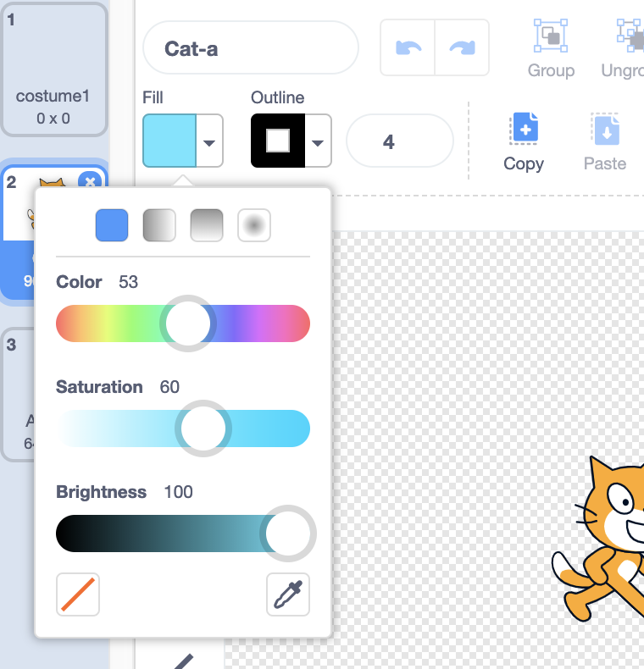
Task: Click the Color value 53
Action: (128, 282)
